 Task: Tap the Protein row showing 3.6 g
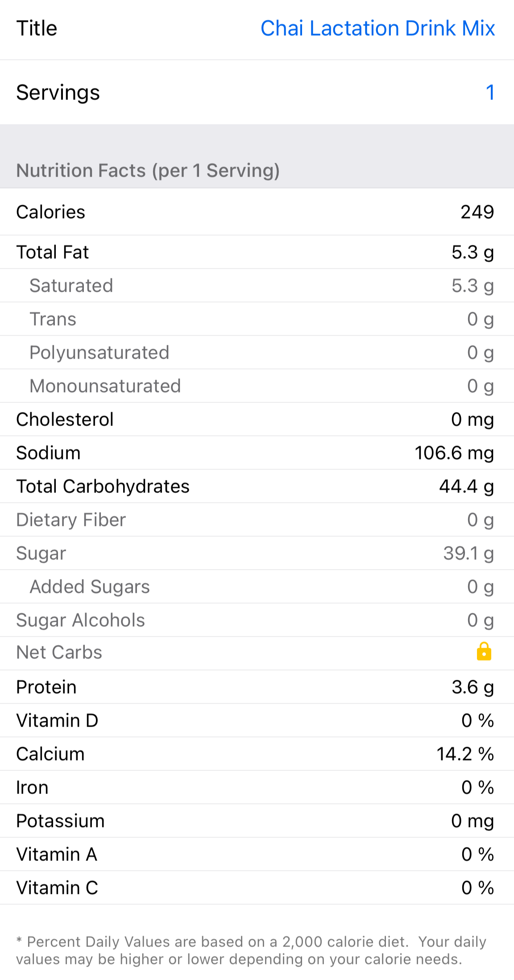click(x=257, y=687)
